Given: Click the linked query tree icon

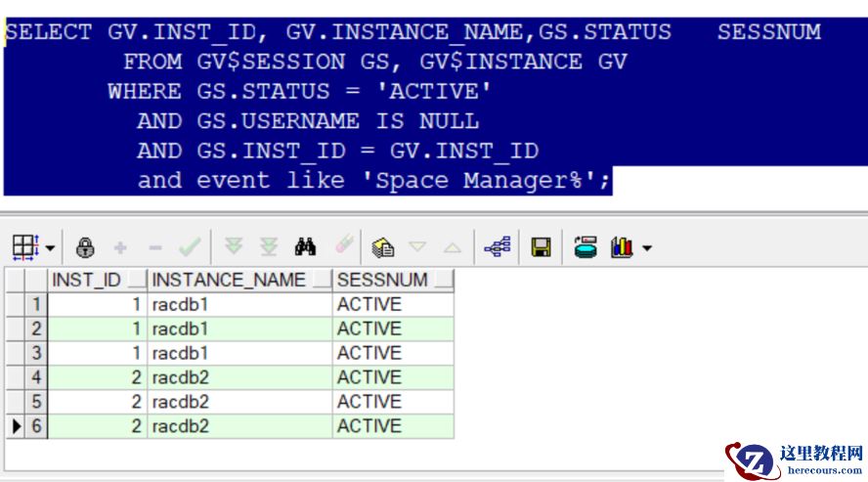Looking at the screenshot, I should 498,246.
